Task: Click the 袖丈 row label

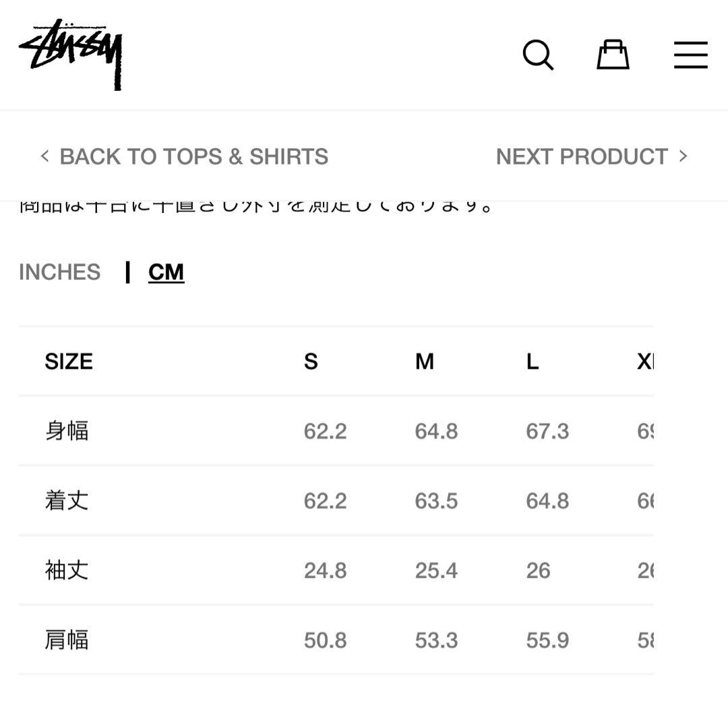Action: 67,570
